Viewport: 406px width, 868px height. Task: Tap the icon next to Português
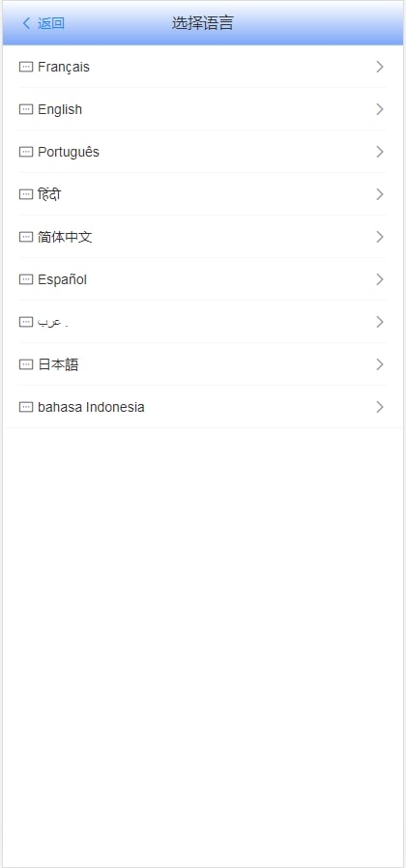(26, 152)
